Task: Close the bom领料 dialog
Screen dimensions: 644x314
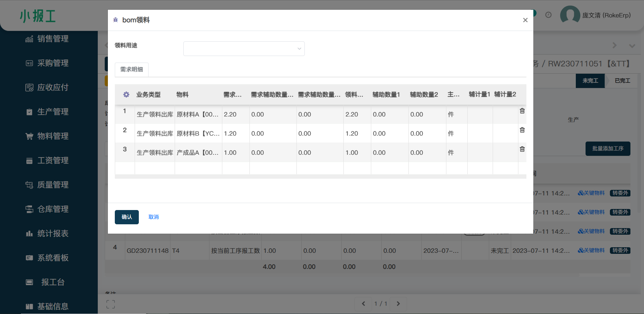Action: [525, 20]
